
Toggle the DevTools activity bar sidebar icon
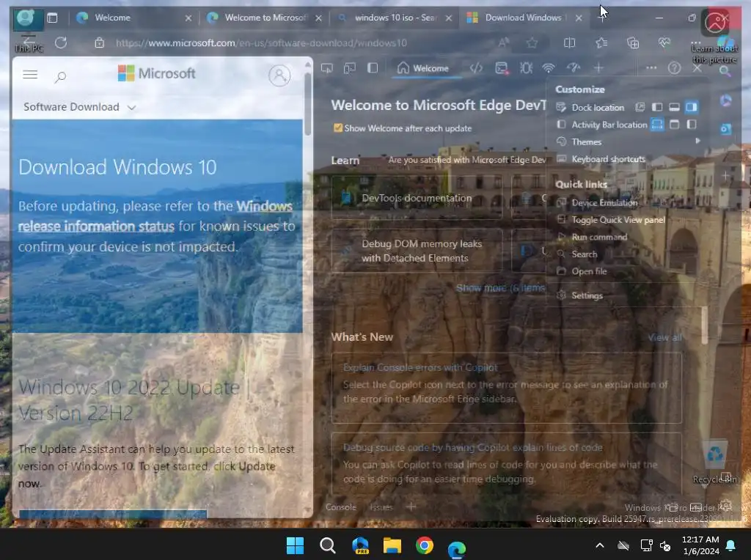coord(373,68)
